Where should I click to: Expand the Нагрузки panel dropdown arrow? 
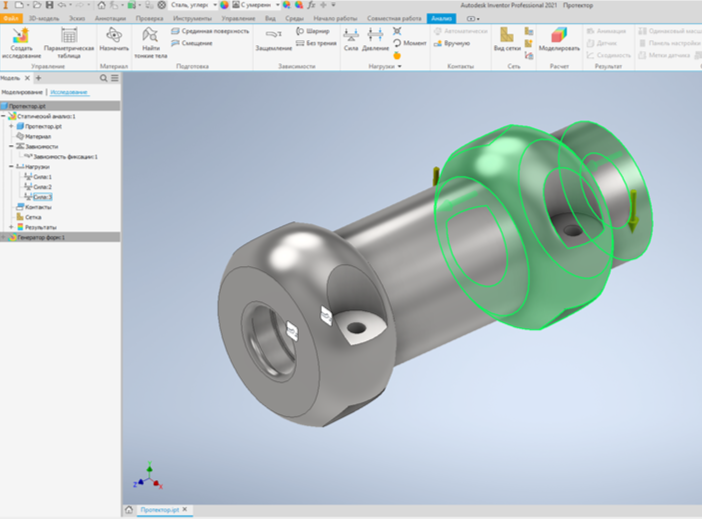click(x=398, y=66)
